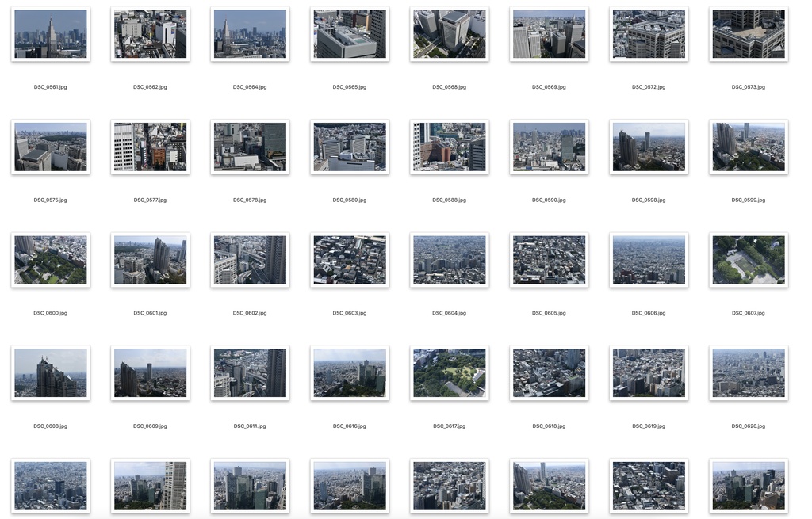Select the photo DSC_0598.jpg
Image resolution: width=812 pixels, height=519 pixels.
649,147
